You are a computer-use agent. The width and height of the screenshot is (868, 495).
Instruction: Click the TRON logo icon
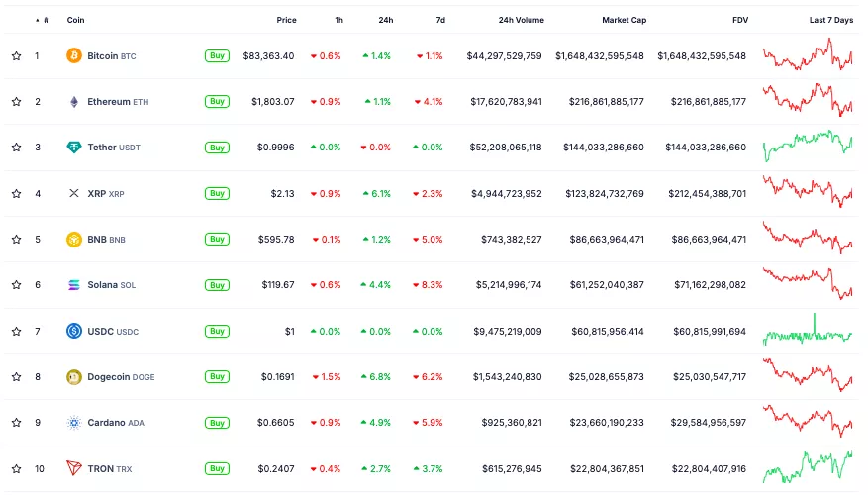74,468
